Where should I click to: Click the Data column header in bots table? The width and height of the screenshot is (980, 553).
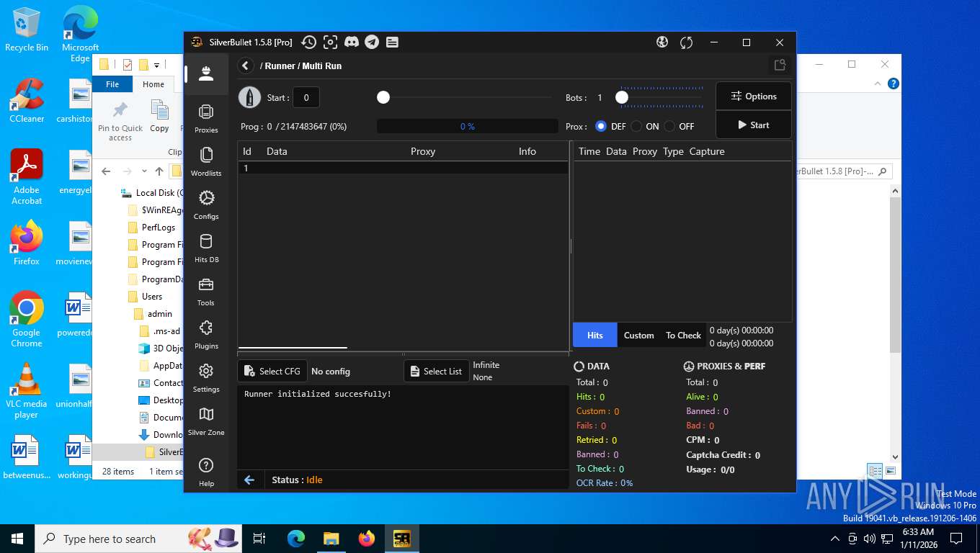(x=277, y=151)
